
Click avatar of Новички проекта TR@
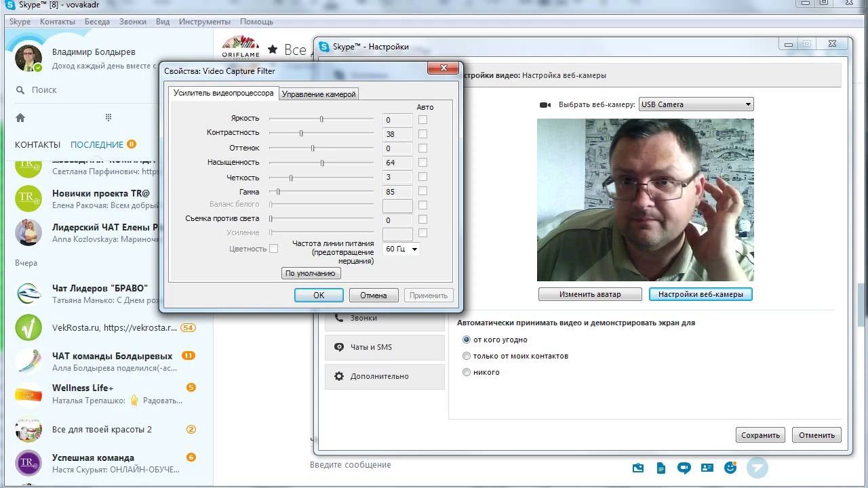(x=28, y=199)
